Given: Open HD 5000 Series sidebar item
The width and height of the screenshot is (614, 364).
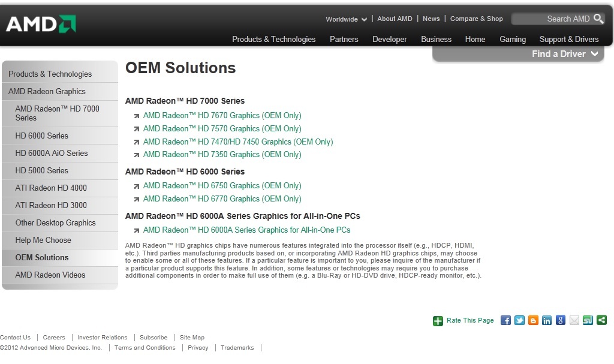Looking at the screenshot, I should (60, 170).
